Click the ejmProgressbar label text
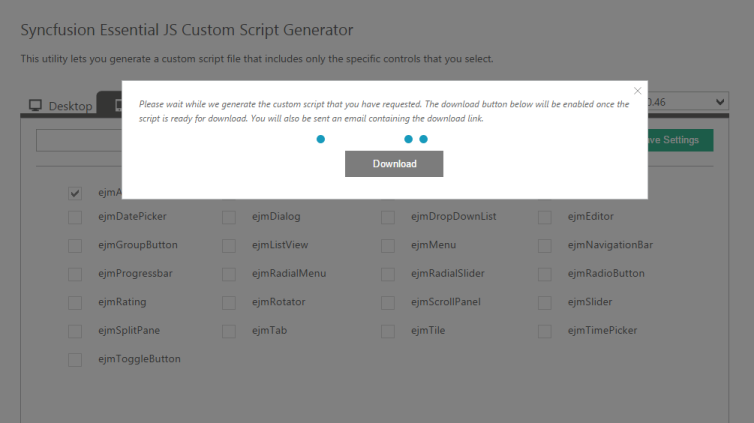 click(135, 273)
